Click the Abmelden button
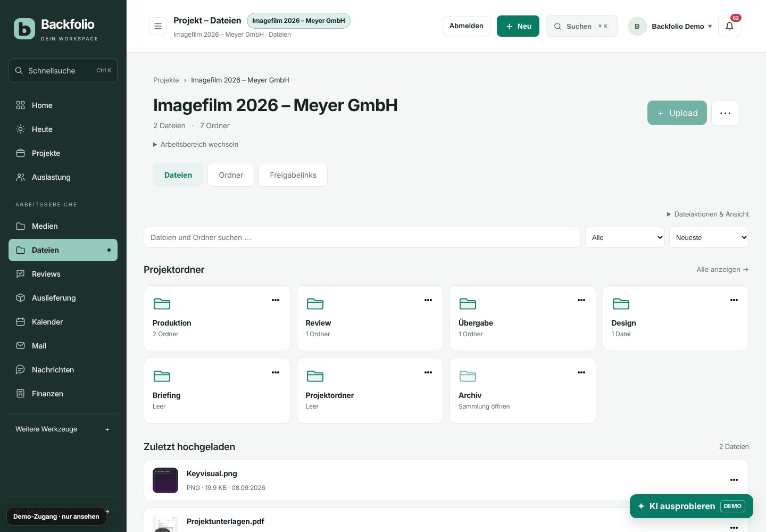The image size is (766, 532). pos(467,26)
